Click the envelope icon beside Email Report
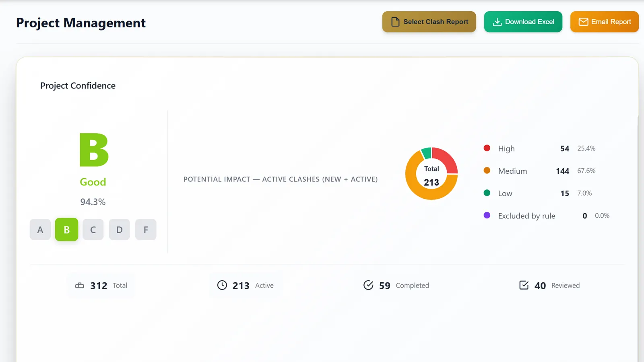This screenshot has height=362, width=644. (583, 22)
